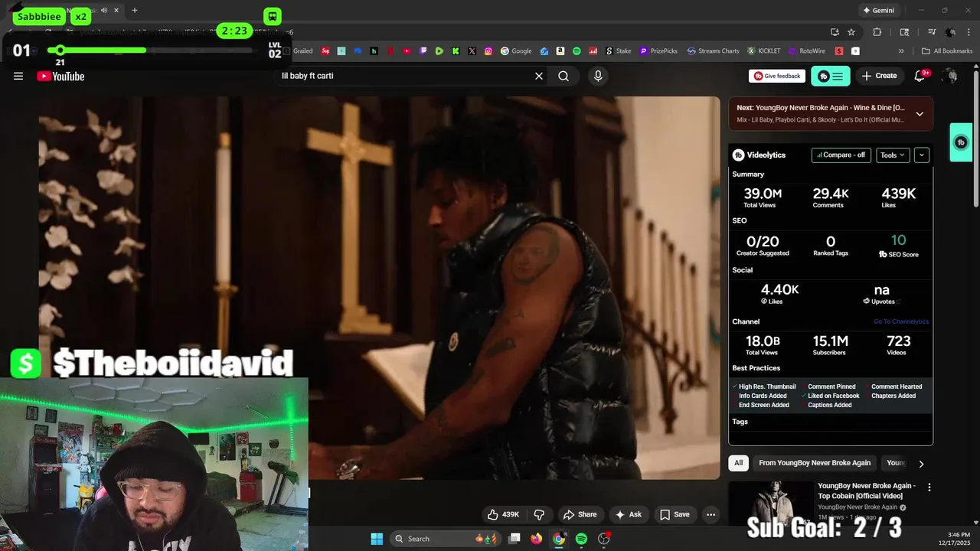Image resolution: width=980 pixels, height=551 pixels.
Task: Open the PrizePicks bookmark
Action: pyautogui.click(x=659, y=51)
